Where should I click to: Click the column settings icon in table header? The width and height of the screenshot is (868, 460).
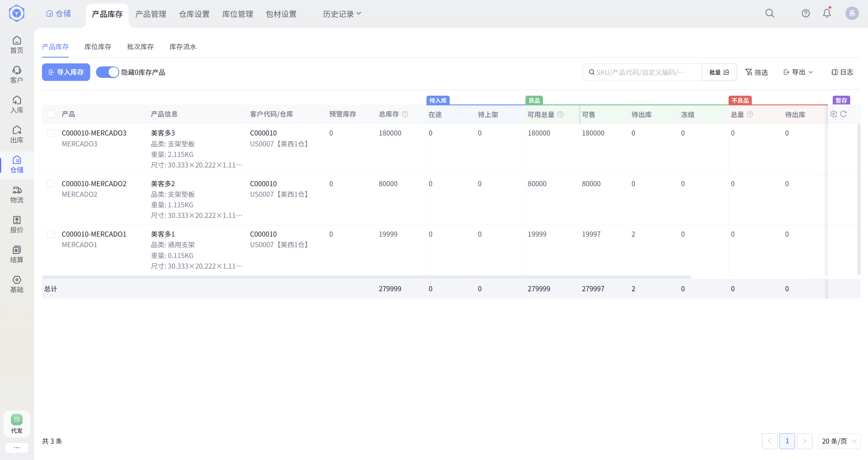[x=834, y=114]
